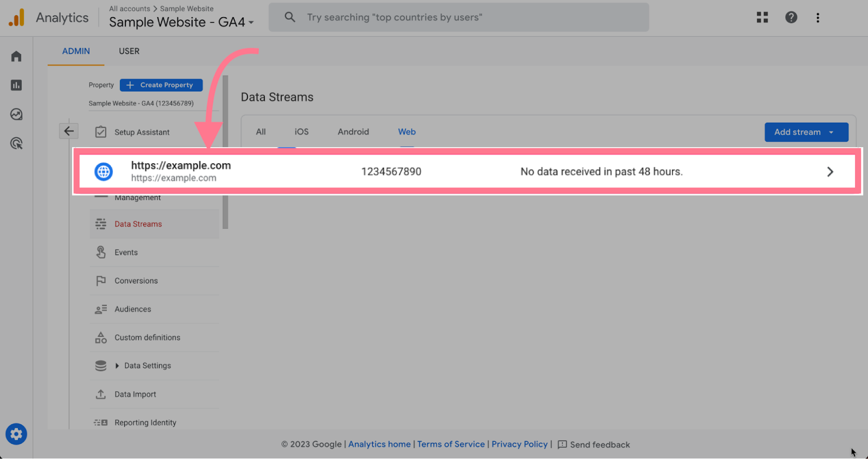The image size is (868, 459).
Task: Open the Advertising icon in the sidebar
Action: pyautogui.click(x=16, y=143)
